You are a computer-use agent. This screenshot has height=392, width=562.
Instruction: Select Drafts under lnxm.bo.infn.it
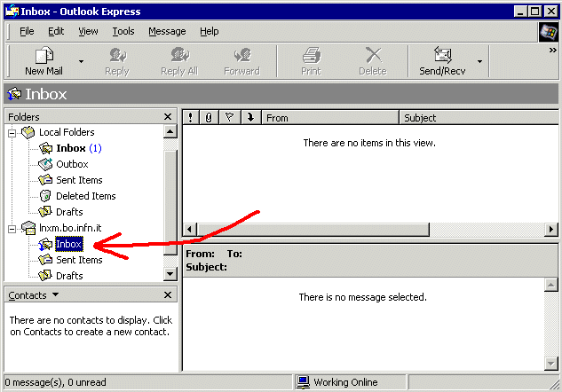coord(69,276)
